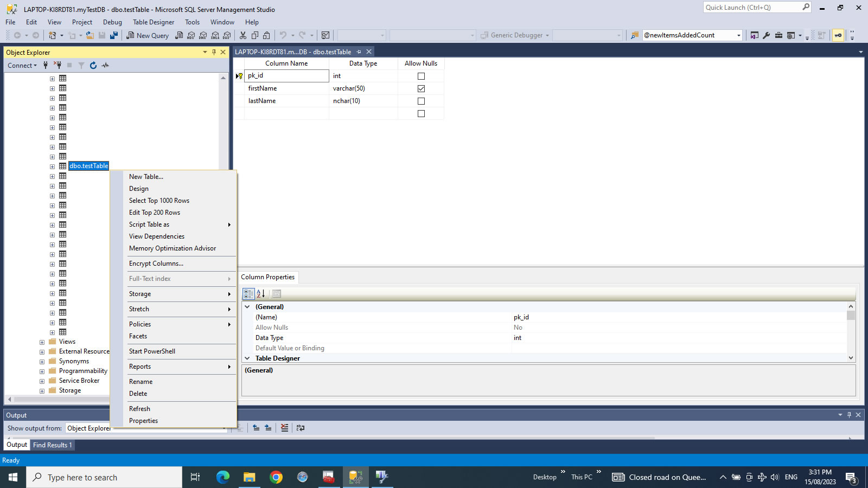Close the dbo.testTable document tab
The height and width of the screenshot is (488, 868).
(x=369, y=52)
